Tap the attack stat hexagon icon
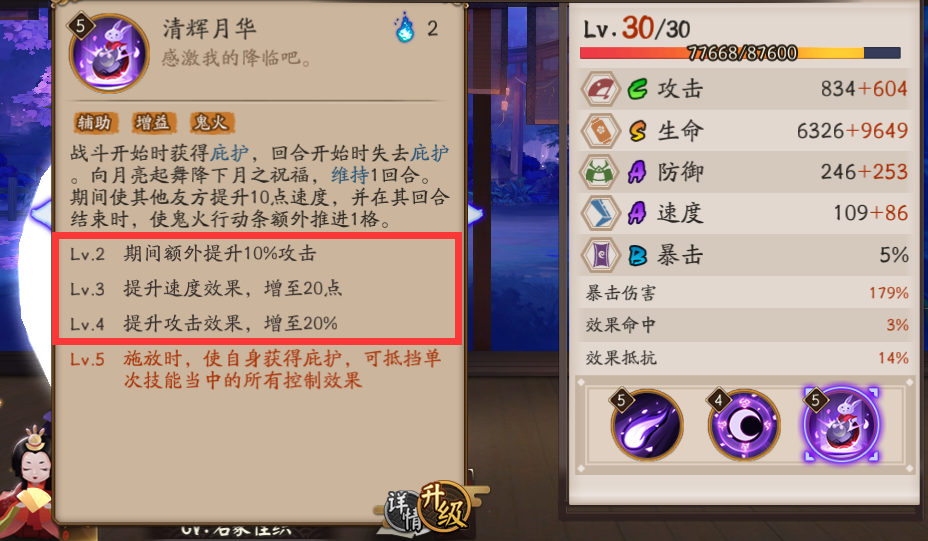Image resolution: width=928 pixels, height=541 pixels. [600, 89]
